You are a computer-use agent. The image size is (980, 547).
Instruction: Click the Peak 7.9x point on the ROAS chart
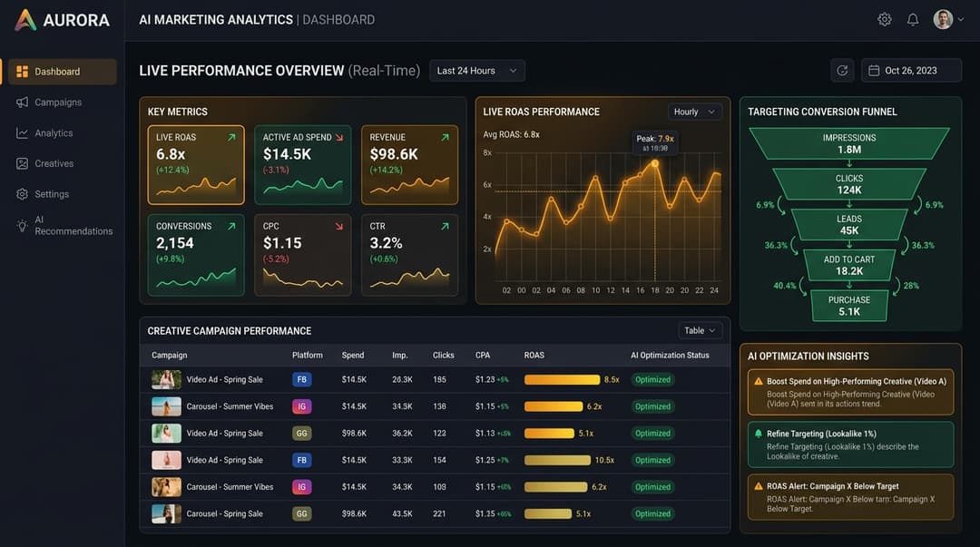pos(655,164)
